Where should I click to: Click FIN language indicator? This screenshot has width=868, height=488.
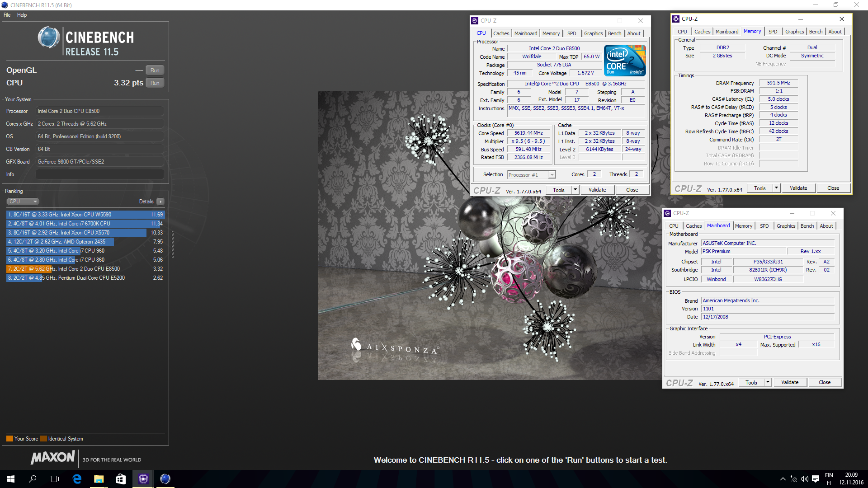click(829, 479)
